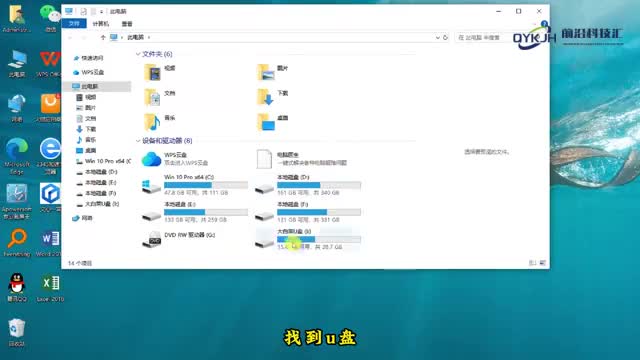This screenshot has width=640, height=360.
Task: Open the 查看 ribbon tab
Action: (127, 24)
